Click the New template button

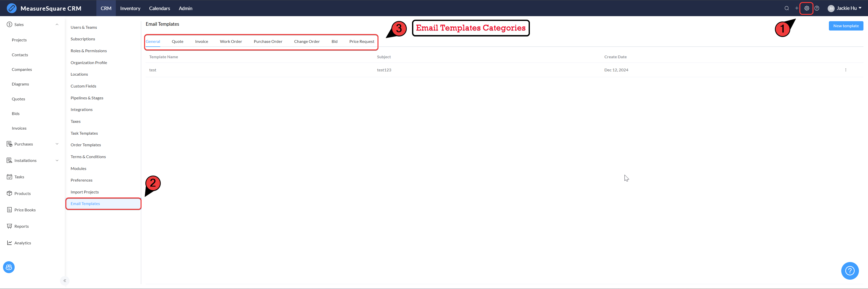[x=846, y=26]
